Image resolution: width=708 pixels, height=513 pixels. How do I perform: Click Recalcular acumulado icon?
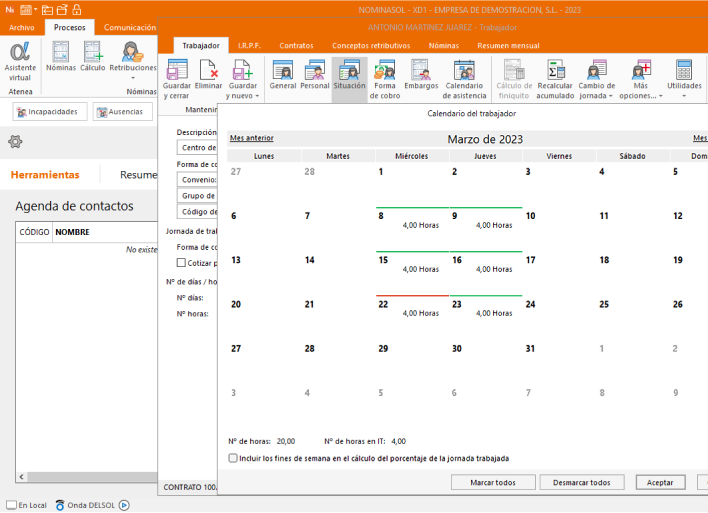(x=555, y=70)
